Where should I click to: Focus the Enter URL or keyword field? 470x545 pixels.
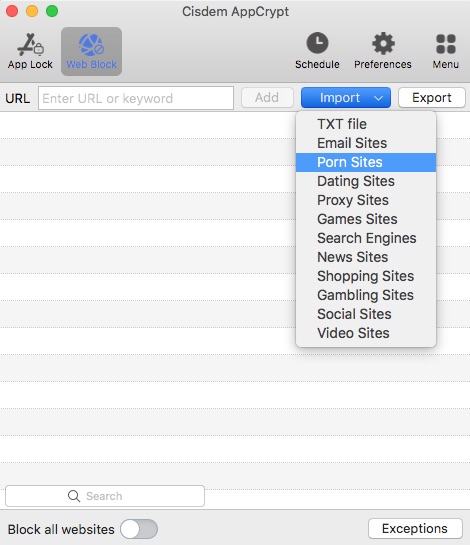click(136, 98)
